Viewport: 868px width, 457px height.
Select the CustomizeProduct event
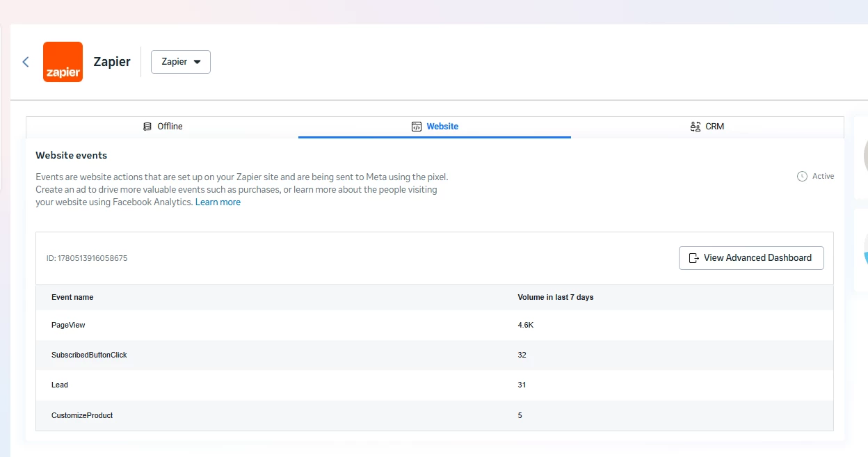click(x=82, y=415)
